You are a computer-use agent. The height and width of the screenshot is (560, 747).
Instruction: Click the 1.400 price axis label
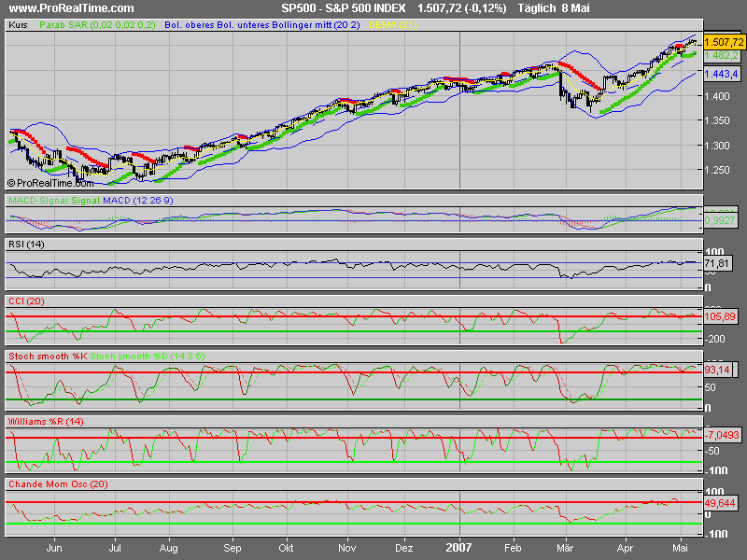click(x=719, y=96)
